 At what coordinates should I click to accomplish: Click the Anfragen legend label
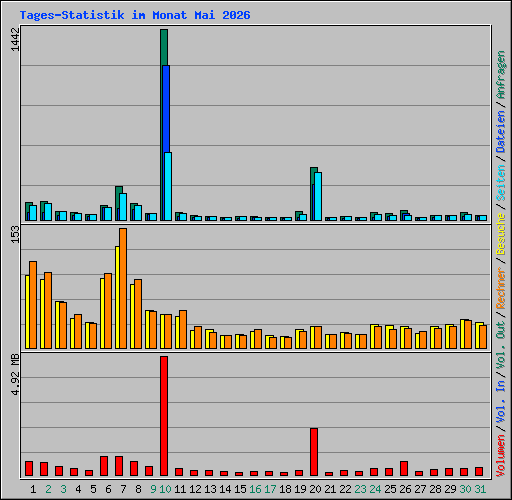coord(500,75)
